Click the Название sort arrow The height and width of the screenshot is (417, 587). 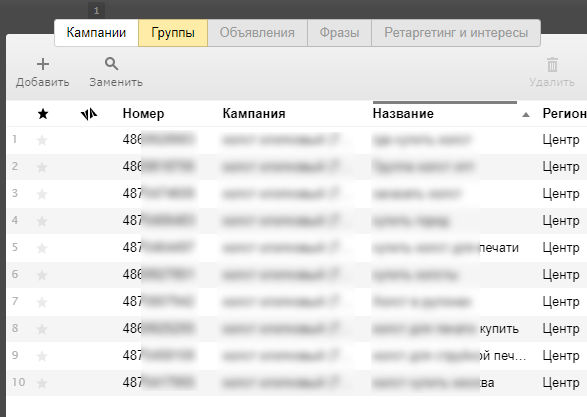[x=526, y=115]
